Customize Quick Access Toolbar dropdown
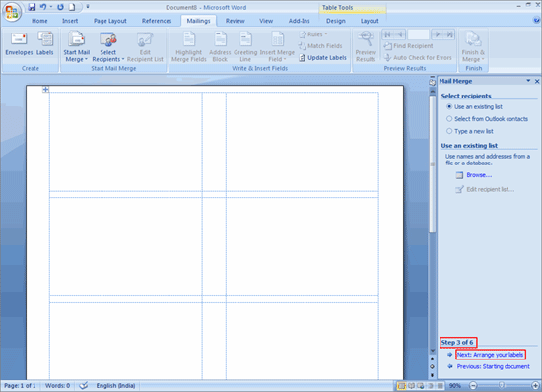The image size is (542, 392). (x=88, y=7)
